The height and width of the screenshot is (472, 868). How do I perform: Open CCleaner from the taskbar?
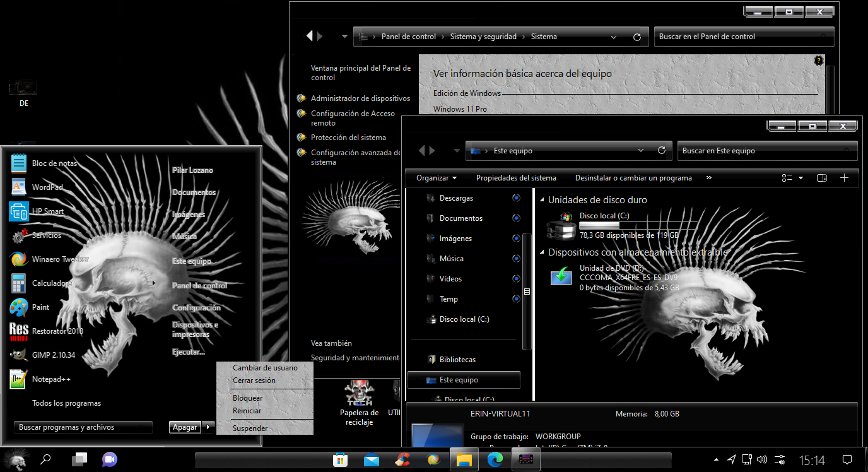[402, 459]
